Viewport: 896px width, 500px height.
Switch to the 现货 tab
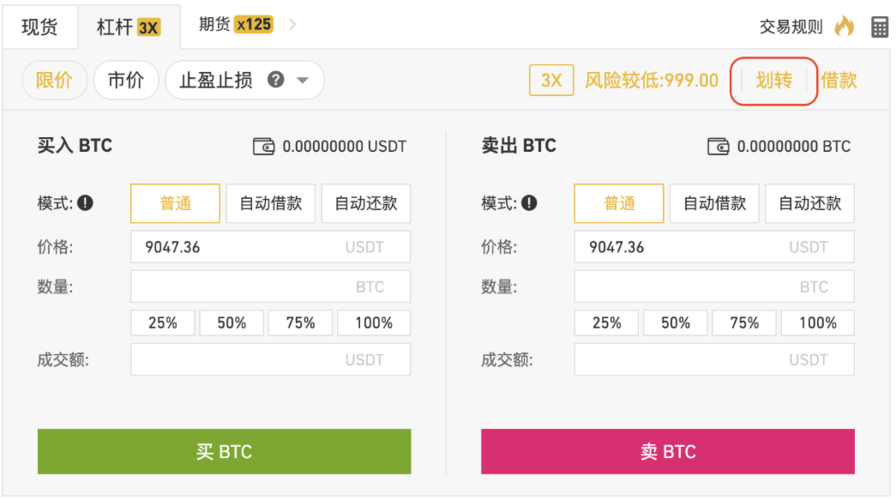40,27
